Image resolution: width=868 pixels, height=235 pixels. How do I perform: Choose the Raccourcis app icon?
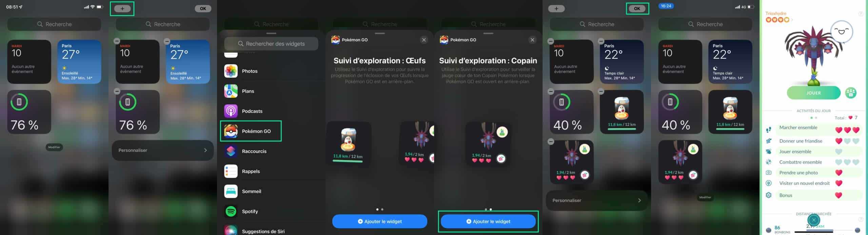231,151
